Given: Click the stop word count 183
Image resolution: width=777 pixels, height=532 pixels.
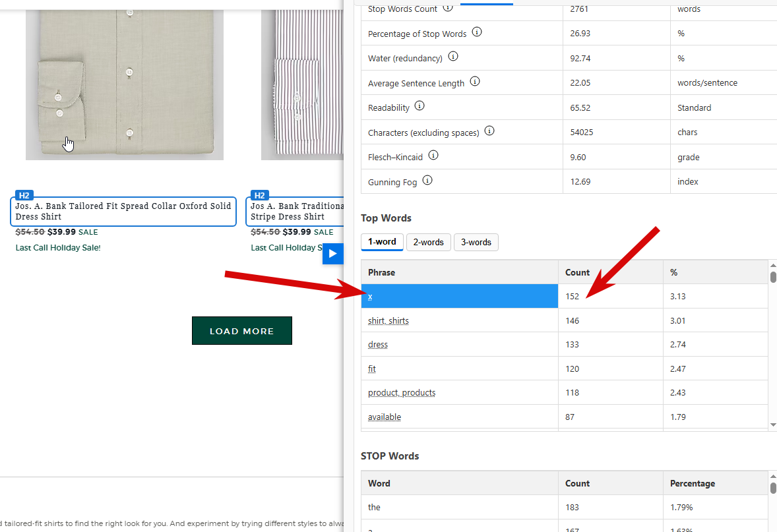Looking at the screenshot, I should pos(572,507).
